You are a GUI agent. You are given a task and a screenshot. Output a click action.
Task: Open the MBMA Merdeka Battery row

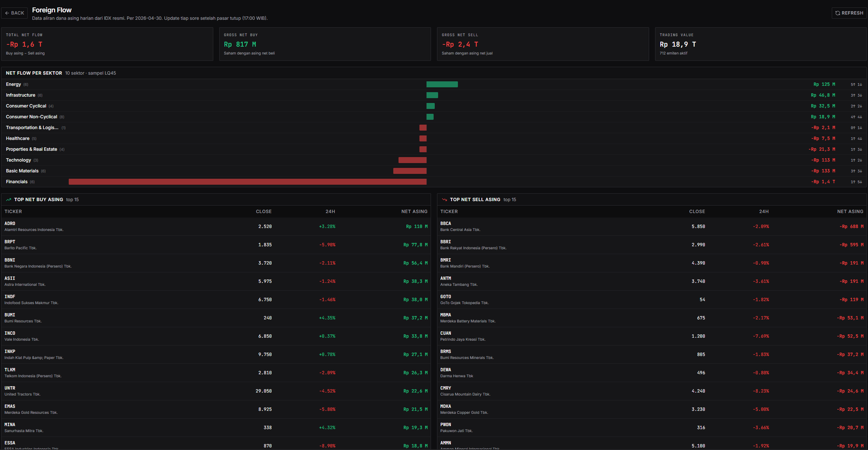[x=652, y=318]
